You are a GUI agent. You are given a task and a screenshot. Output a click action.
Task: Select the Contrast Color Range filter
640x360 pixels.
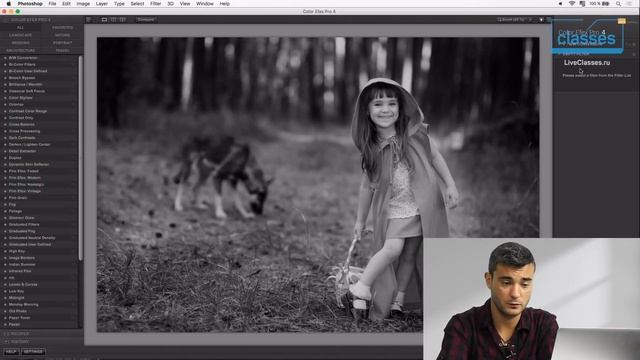28,111
